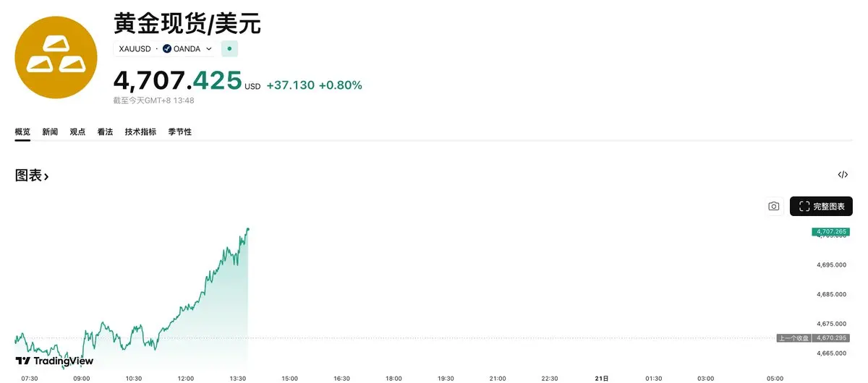Click the XAUUSD ticker symbol label
Screen dimensions: 868x383
click(x=135, y=49)
